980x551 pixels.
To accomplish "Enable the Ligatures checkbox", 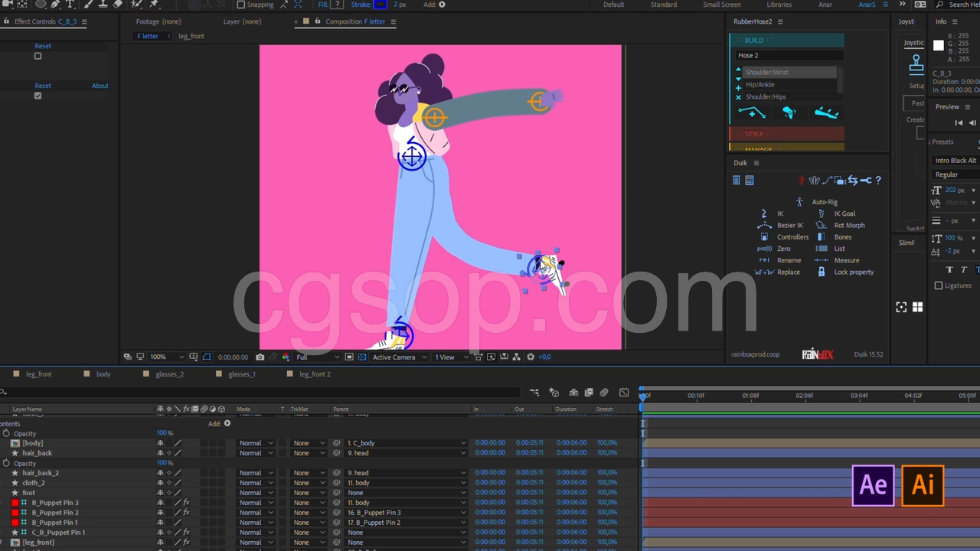I will 939,285.
